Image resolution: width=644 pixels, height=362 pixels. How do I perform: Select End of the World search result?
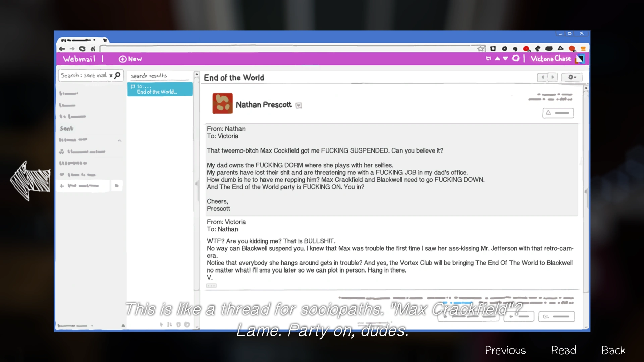pyautogui.click(x=160, y=89)
